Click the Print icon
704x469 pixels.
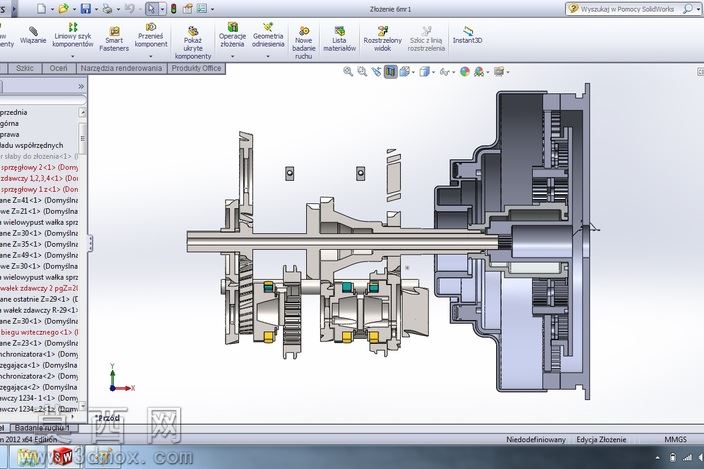107,9
